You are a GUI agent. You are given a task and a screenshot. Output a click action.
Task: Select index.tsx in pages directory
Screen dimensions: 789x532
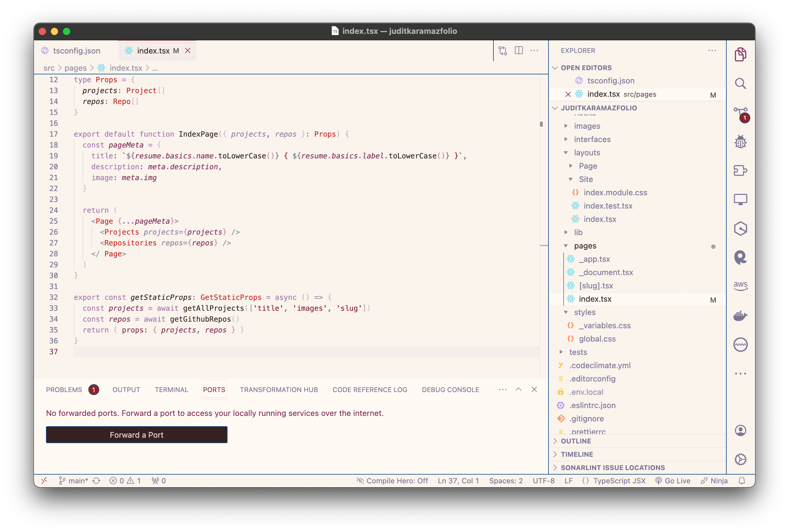point(595,299)
